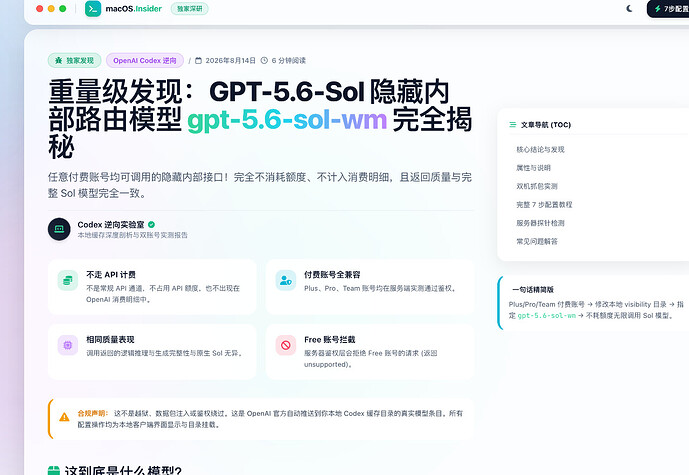This screenshot has width=689, height=475.
Task: Toggle dark mode with the moon icon
Action: (629, 8)
